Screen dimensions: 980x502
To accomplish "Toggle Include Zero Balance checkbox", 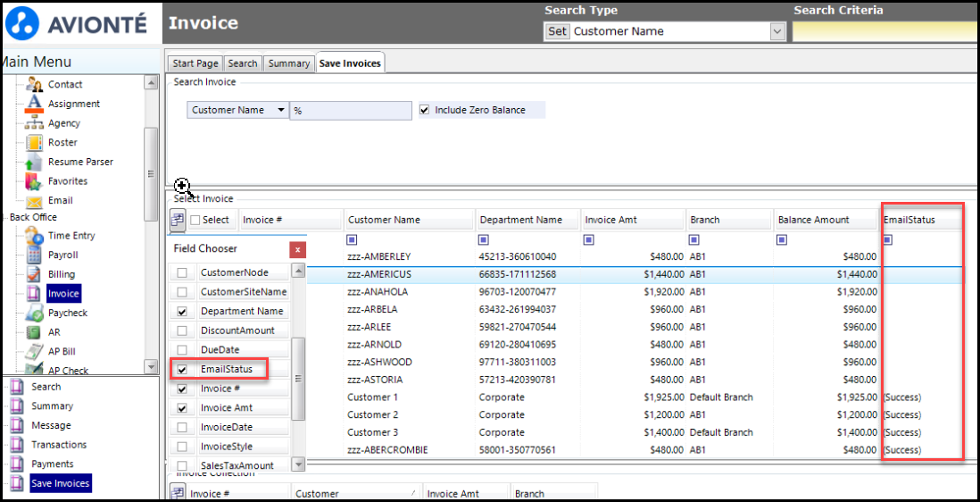I will pos(425,110).
